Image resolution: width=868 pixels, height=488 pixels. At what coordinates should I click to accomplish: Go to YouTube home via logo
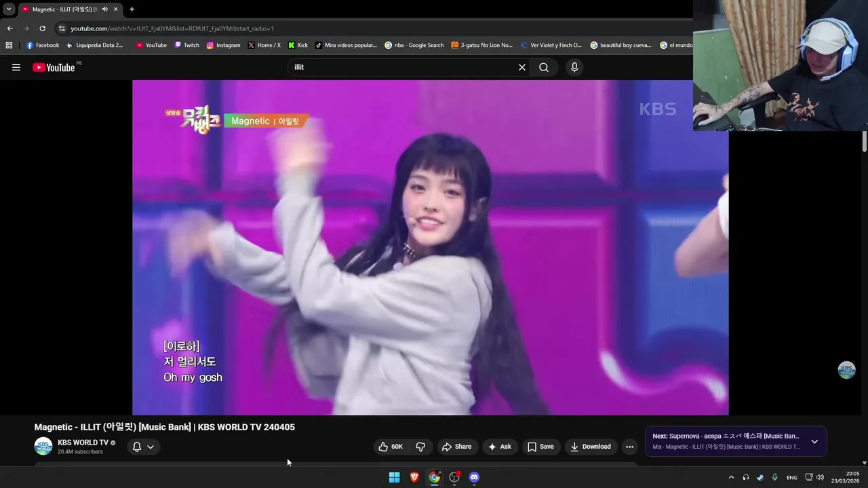coord(54,67)
